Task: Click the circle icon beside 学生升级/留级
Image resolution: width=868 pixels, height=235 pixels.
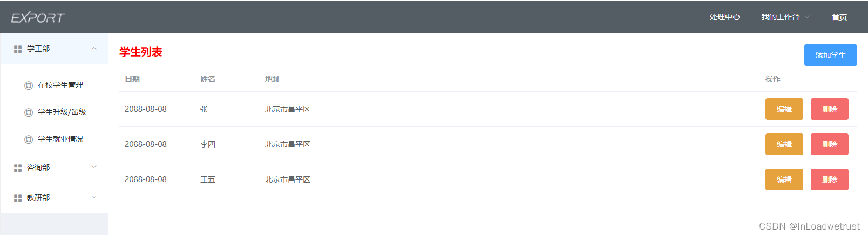Action: 29,112
